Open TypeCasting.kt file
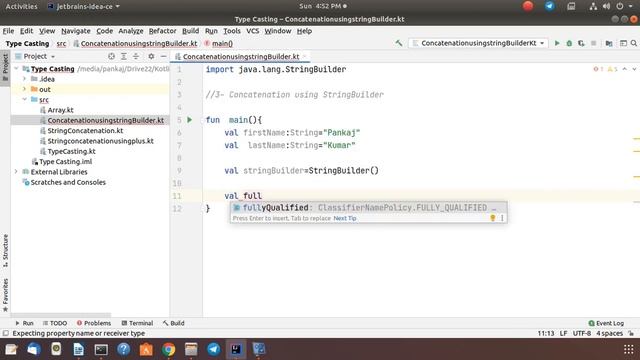 (x=71, y=151)
